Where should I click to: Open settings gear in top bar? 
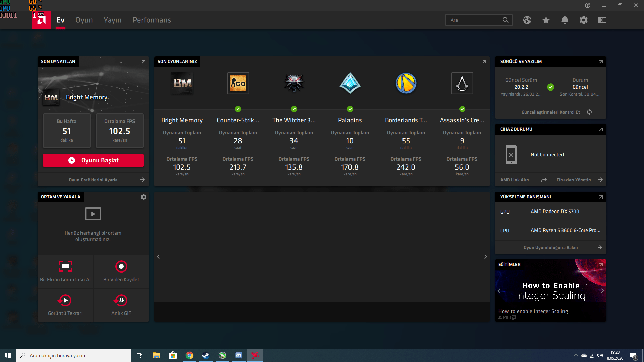tap(583, 20)
